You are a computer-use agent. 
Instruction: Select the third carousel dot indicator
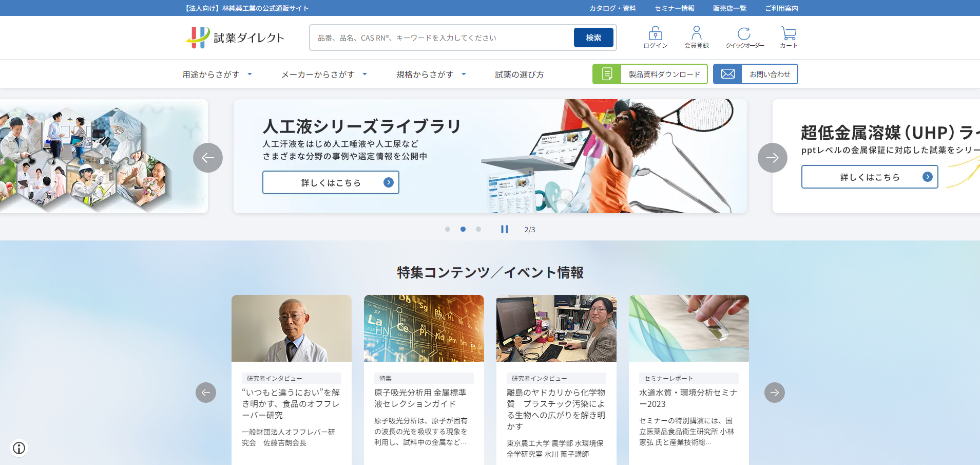click(x=478, y=229)
